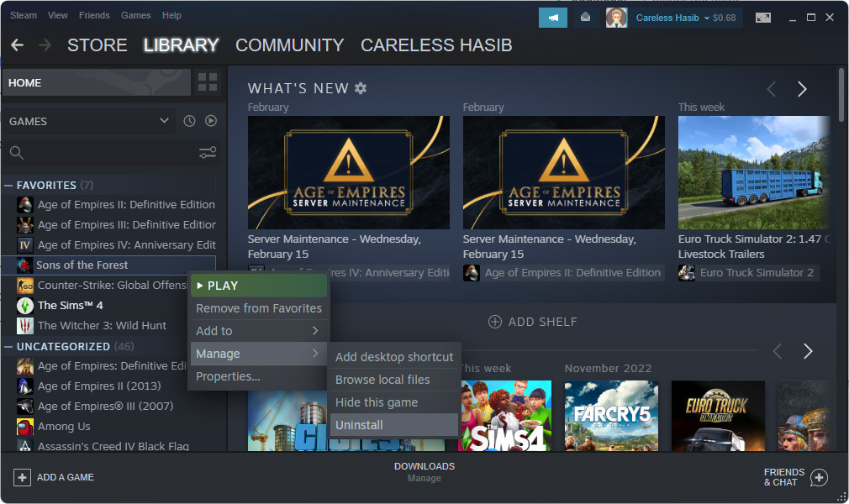The height and width of the screenshot is (504, 849).
Task: Open the inbox envelope icon
Action: click(585, 18)
